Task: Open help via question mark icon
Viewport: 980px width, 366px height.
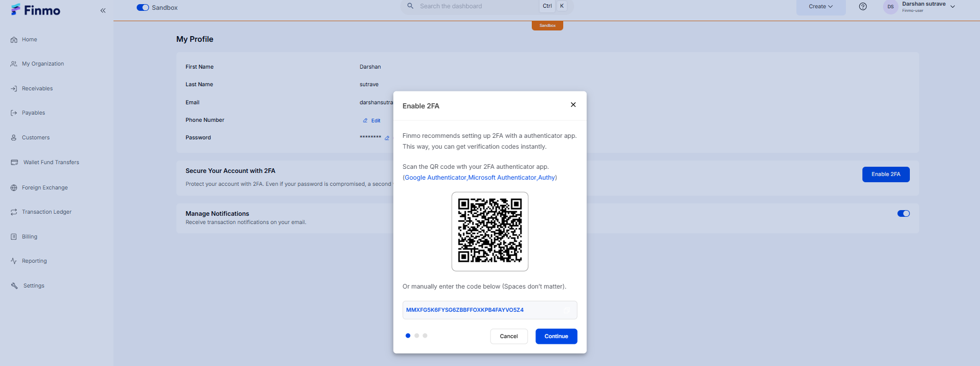Action: click(863, 7)
